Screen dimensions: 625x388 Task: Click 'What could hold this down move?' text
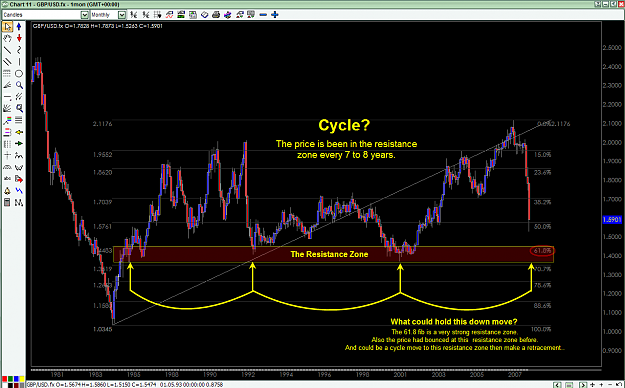point(454,322)
